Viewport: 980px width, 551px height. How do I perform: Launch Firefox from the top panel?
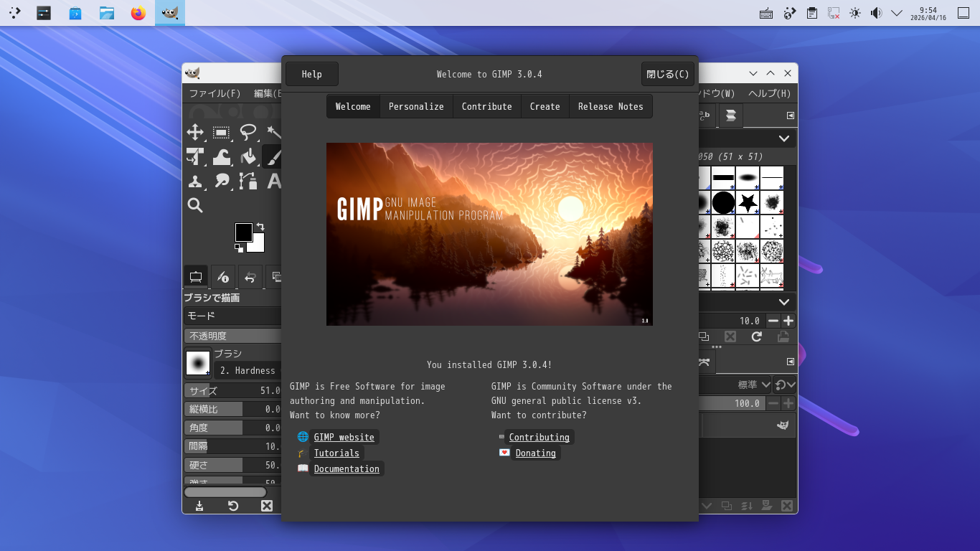(x=138, y=13)
